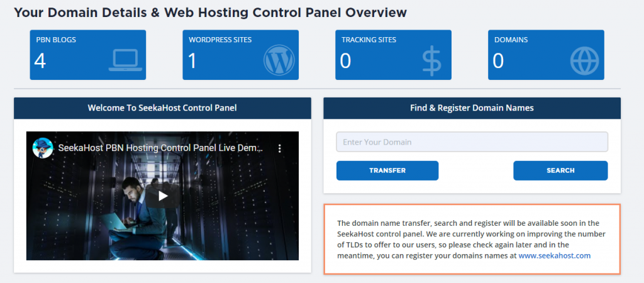
Task: Open the video's three-dot options menu
Action: click(x=280, y=148)
